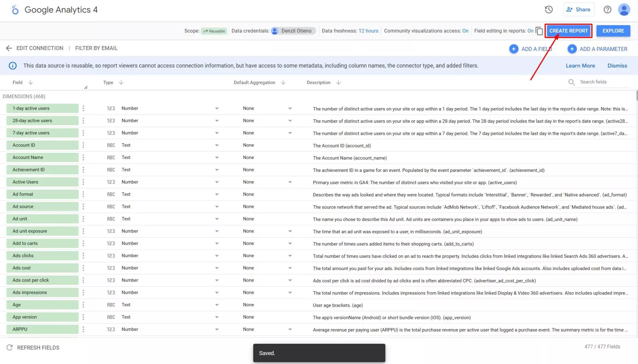Open the three-dot menu for Account ID
The width and height of the screenshot is (638, 364).
point(83,145)
